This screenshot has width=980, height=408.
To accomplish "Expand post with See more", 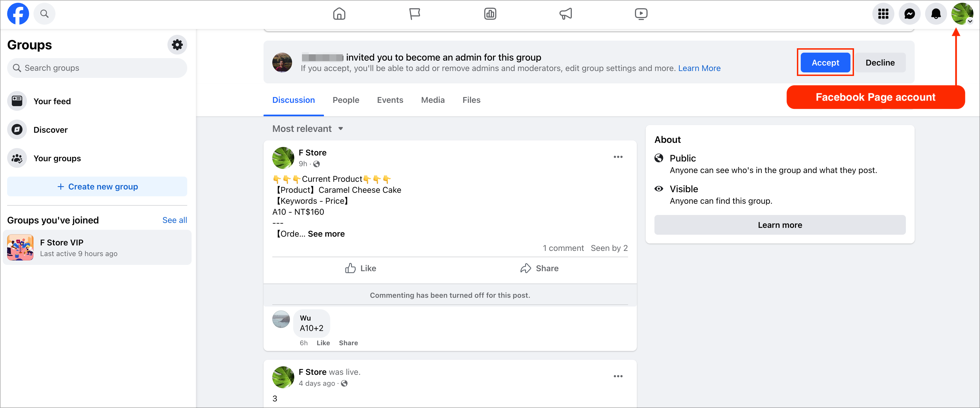I will 326,234.
